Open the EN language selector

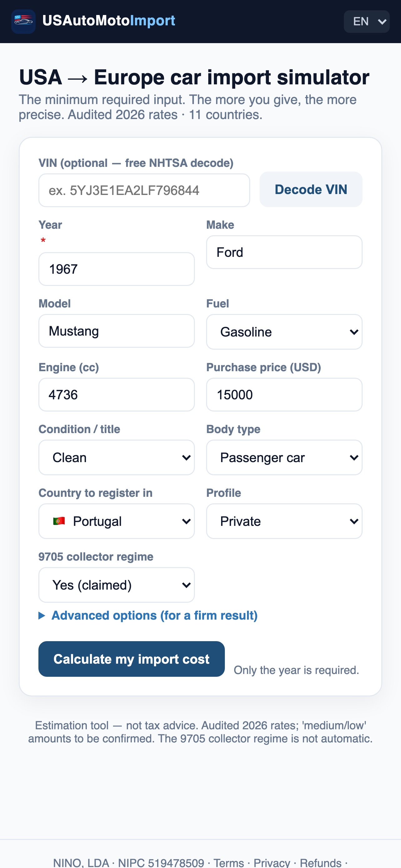[x=367, y=22]
